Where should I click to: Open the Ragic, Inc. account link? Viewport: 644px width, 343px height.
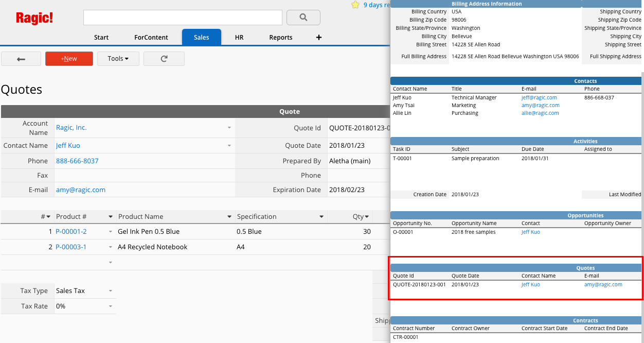[x=71, y=128]
